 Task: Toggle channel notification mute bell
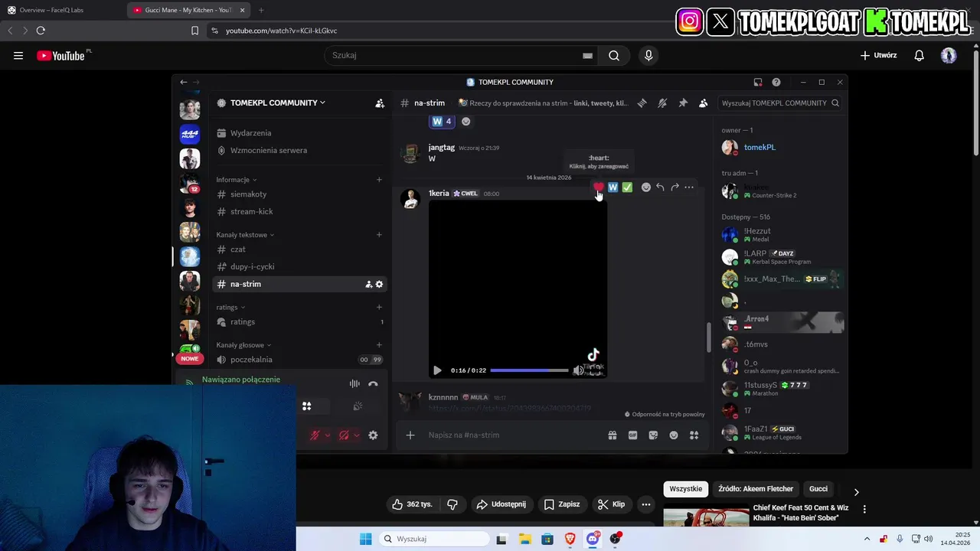[662, 103]
